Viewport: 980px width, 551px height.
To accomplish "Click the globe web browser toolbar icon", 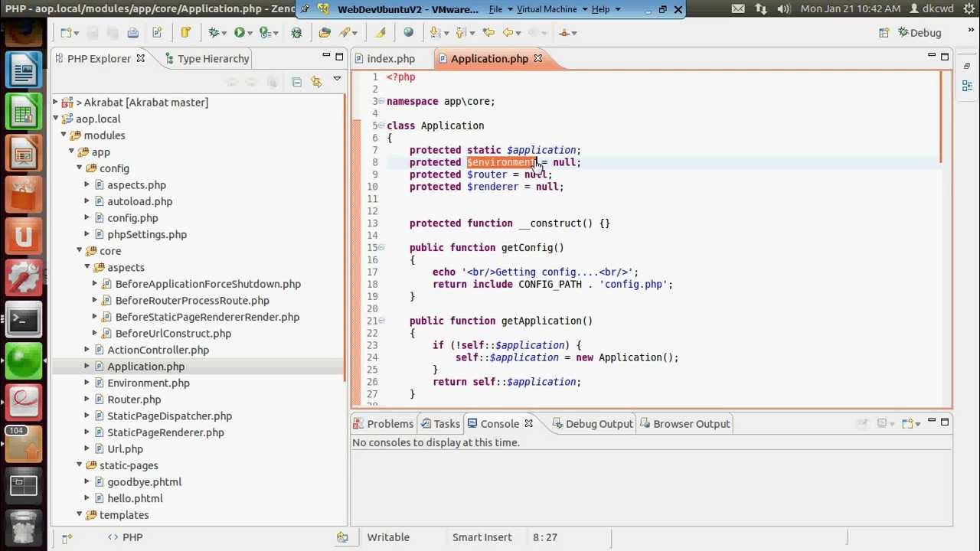I will [x=408, y=33].
